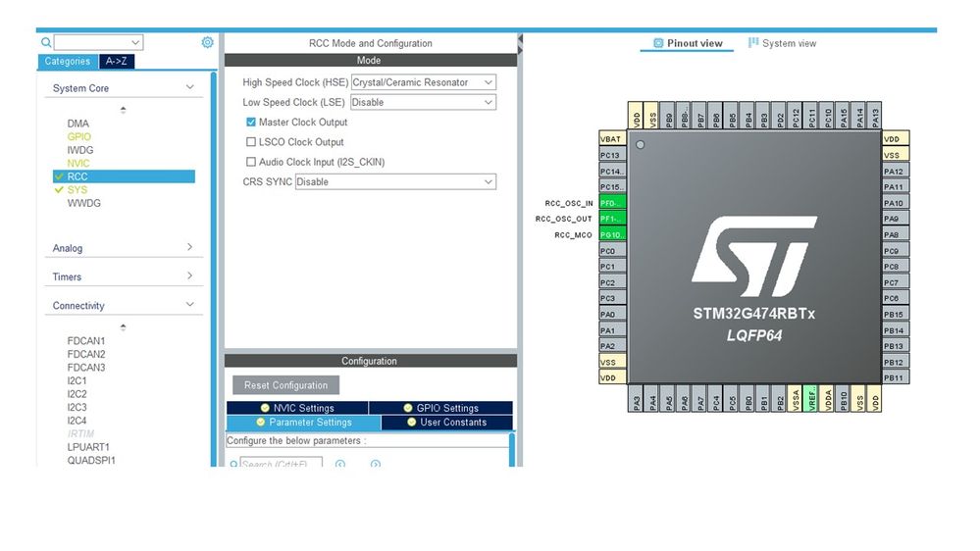Screen dimensions: 980x551
Task: Select the PC13 pin on the chip
Action: [x=612, y=155]
